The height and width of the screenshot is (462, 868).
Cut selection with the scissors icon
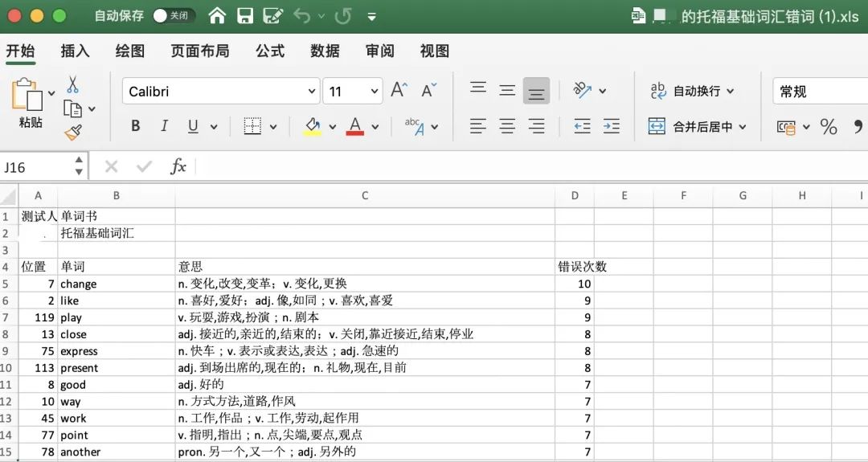click(72, 84)
